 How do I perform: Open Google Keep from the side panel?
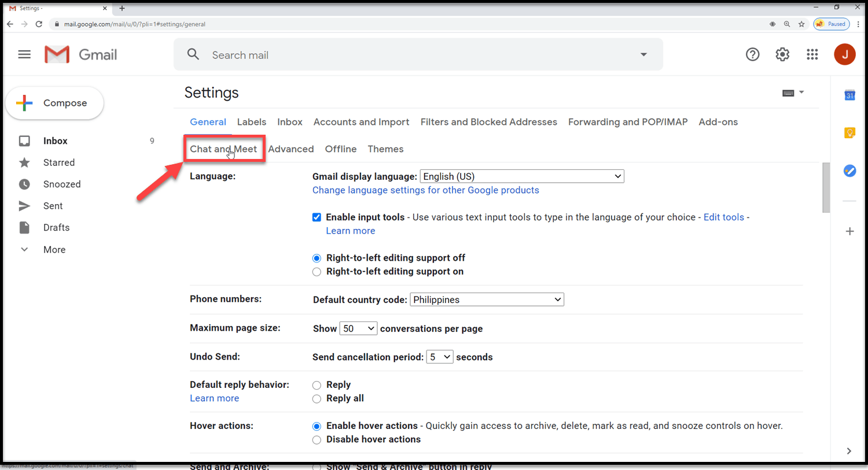[849, 132]
